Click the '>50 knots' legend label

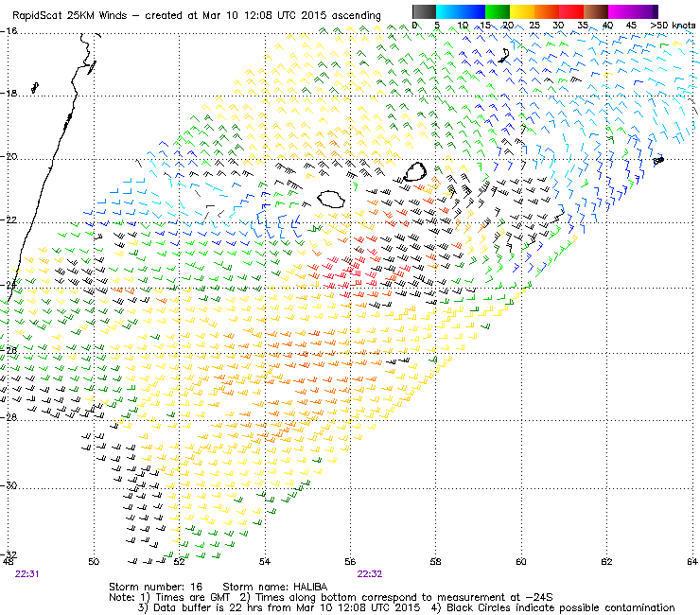673,26
